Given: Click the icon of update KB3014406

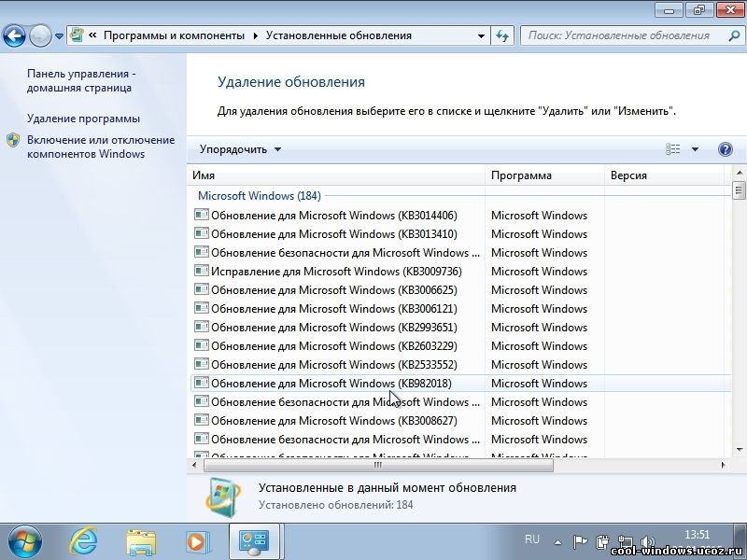Looking at the screenshot, I should pos(202,215).
